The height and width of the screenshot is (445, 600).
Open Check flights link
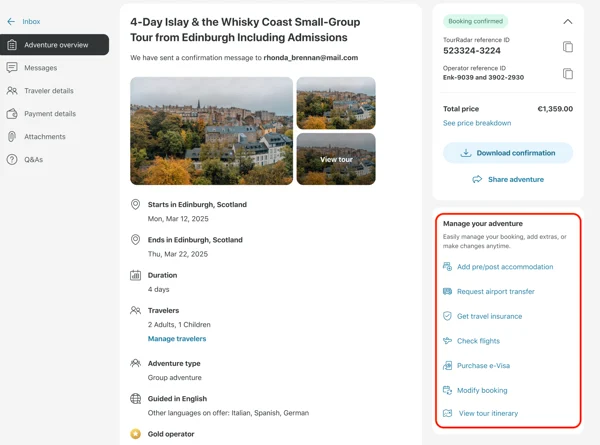[x=478, y=341]
